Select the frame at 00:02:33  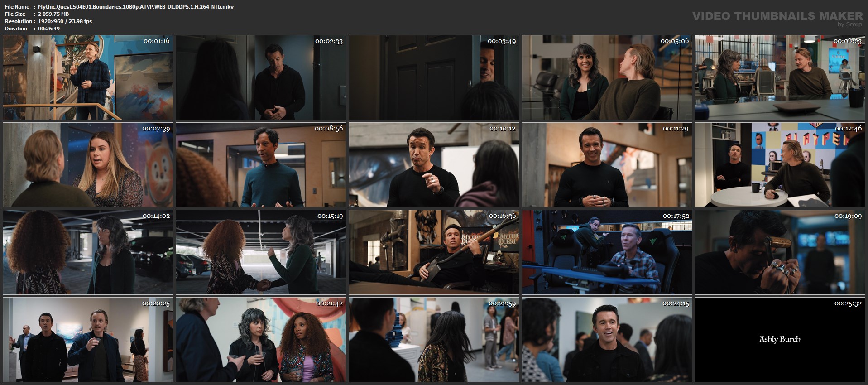261,77
